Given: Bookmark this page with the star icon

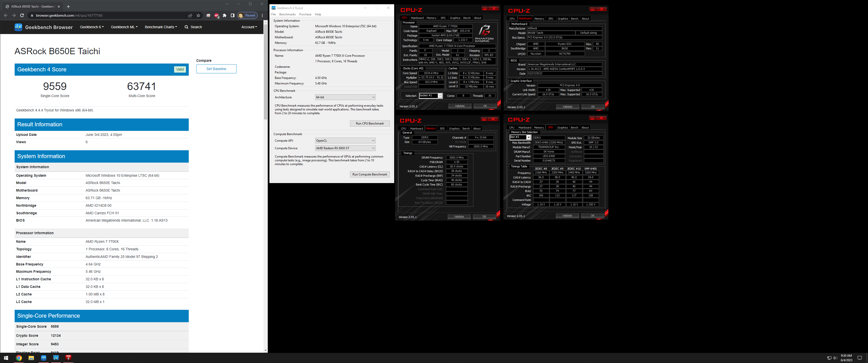Looking at the screenshot, I should click(x=199, y=15).
